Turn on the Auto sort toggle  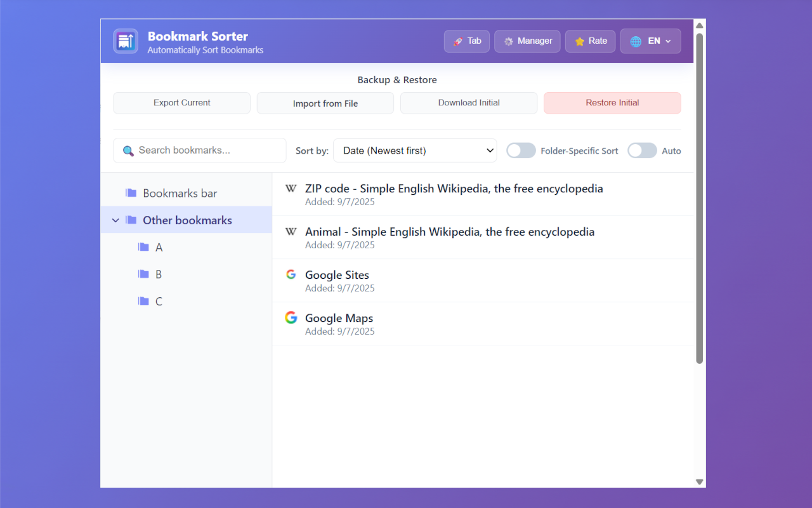point(642,150)
